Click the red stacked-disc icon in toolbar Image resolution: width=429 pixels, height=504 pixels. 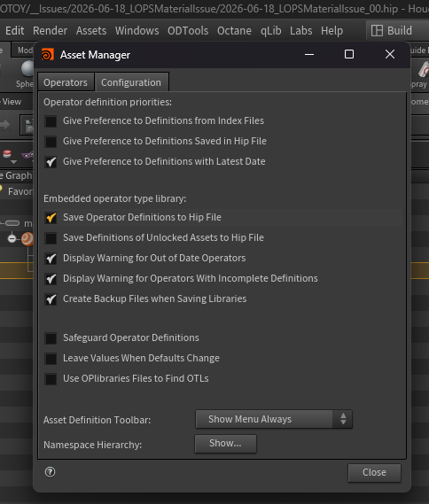(7, 153)
